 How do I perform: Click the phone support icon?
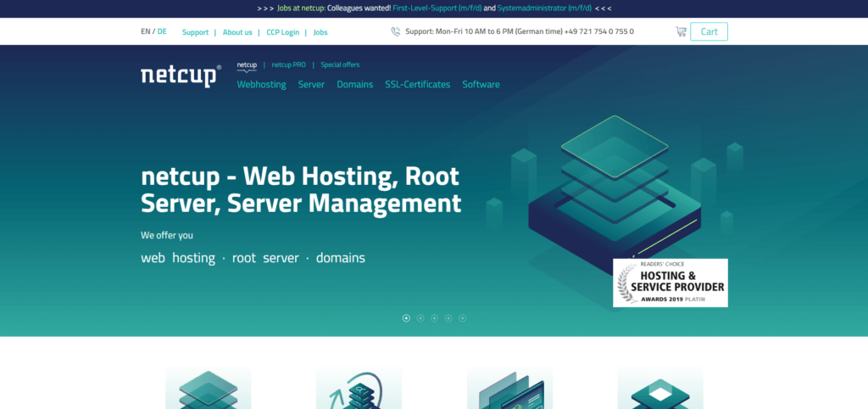coord(395,31)
